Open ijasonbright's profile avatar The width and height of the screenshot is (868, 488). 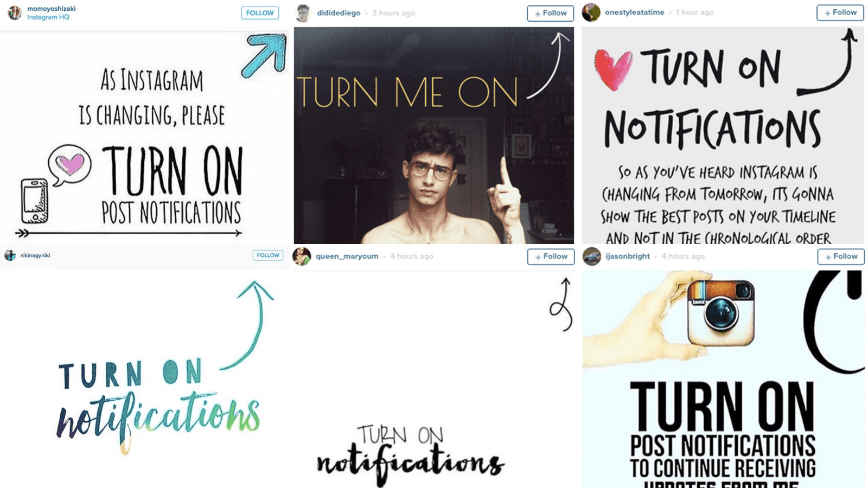pos(591,256)
